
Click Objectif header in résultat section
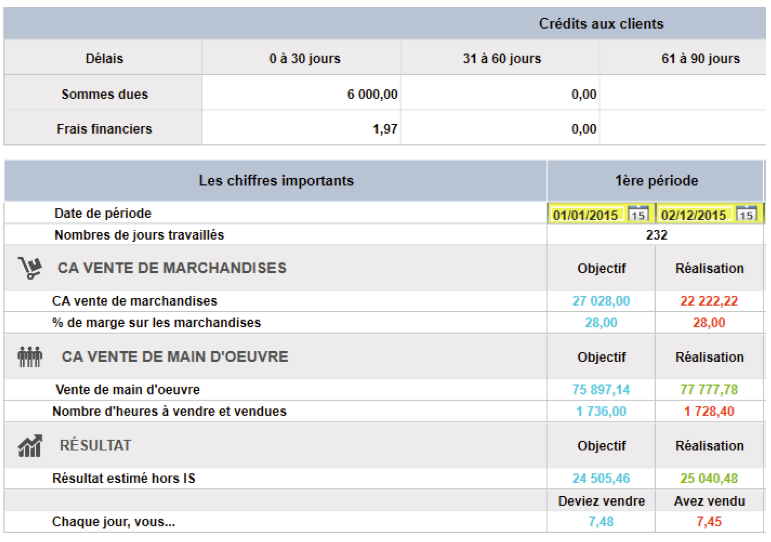point(602,446)
